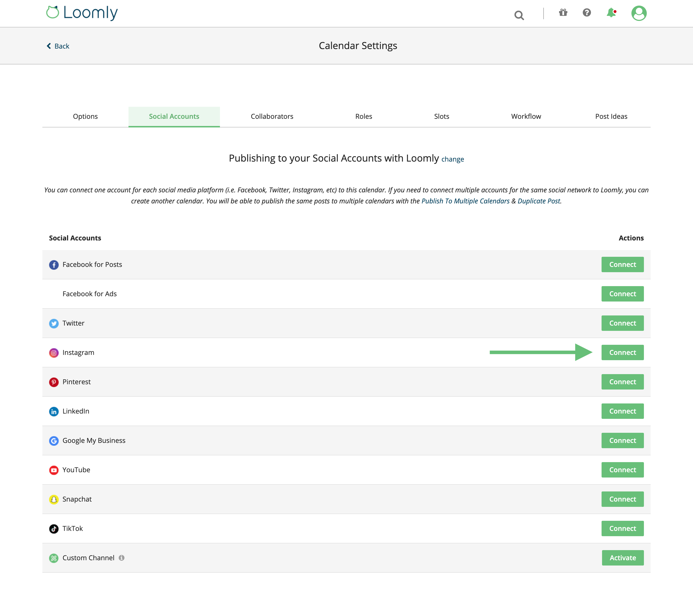The height and width of the screenshot is (616, 693).
Task: Click the YouTube icon
Action: point(54,470)
